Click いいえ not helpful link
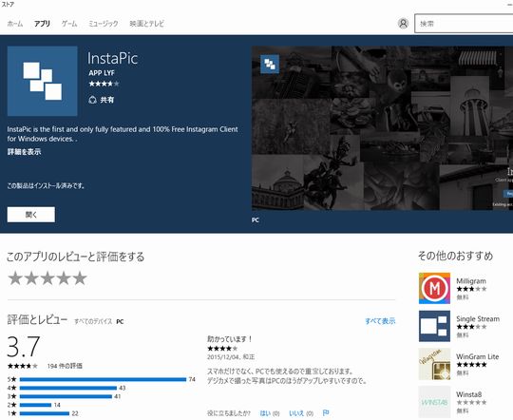This screenshot has height=420, width=513. [296, 413]
